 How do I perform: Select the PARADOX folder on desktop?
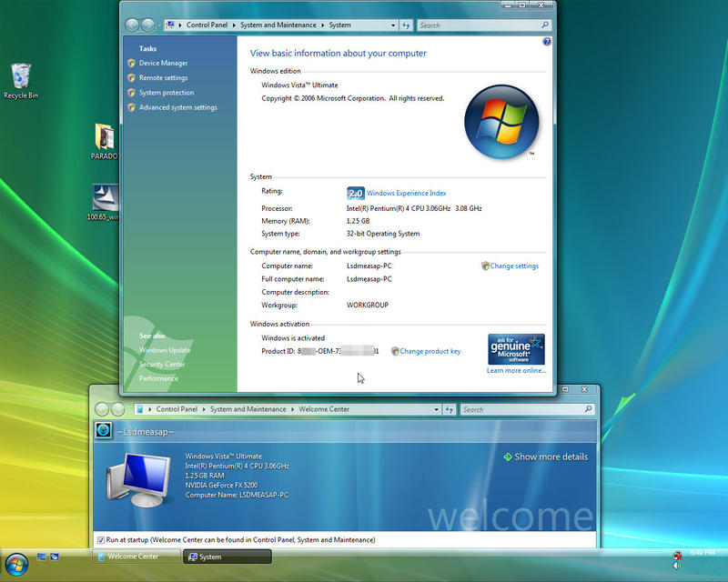tap(105, 141)
